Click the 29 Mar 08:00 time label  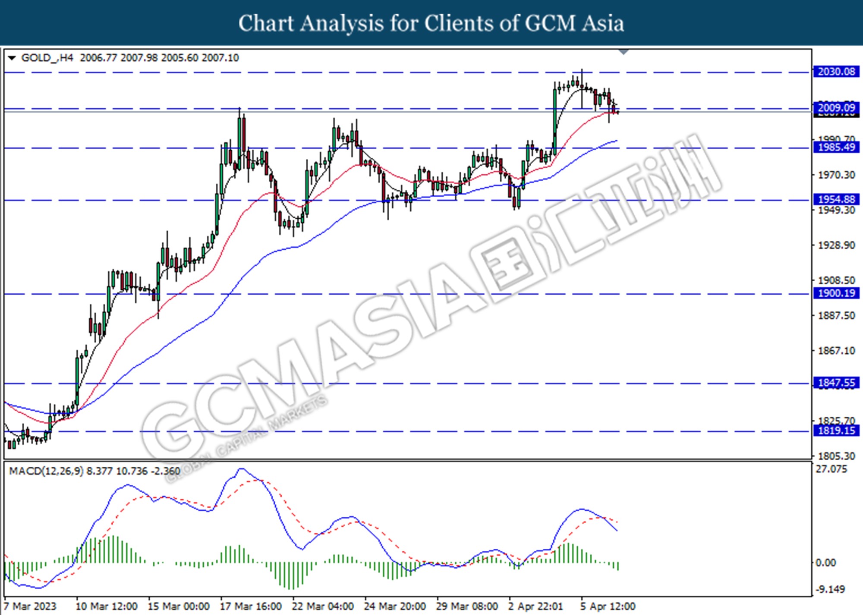(x=467, y=607)
